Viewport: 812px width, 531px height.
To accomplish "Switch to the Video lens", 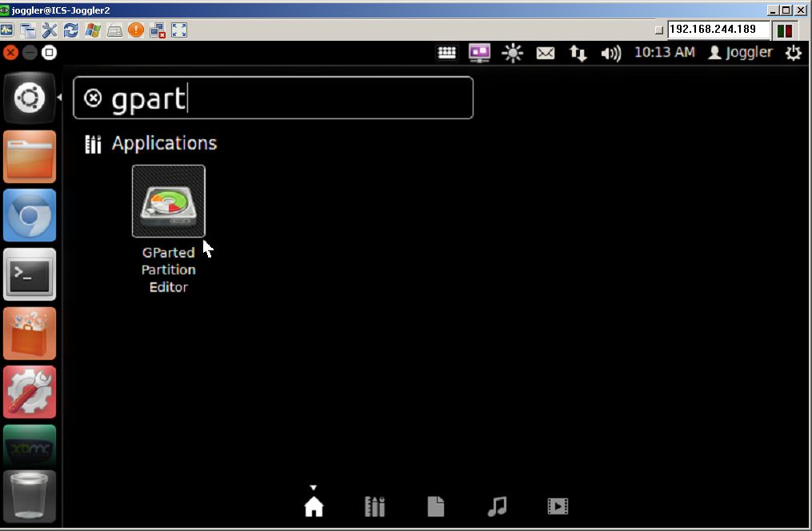I will [x=558, y=506].
